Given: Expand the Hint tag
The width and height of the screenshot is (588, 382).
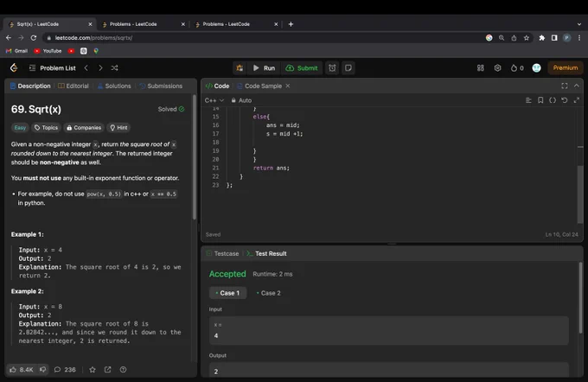Looking at the screenshot, I should 118,127.
